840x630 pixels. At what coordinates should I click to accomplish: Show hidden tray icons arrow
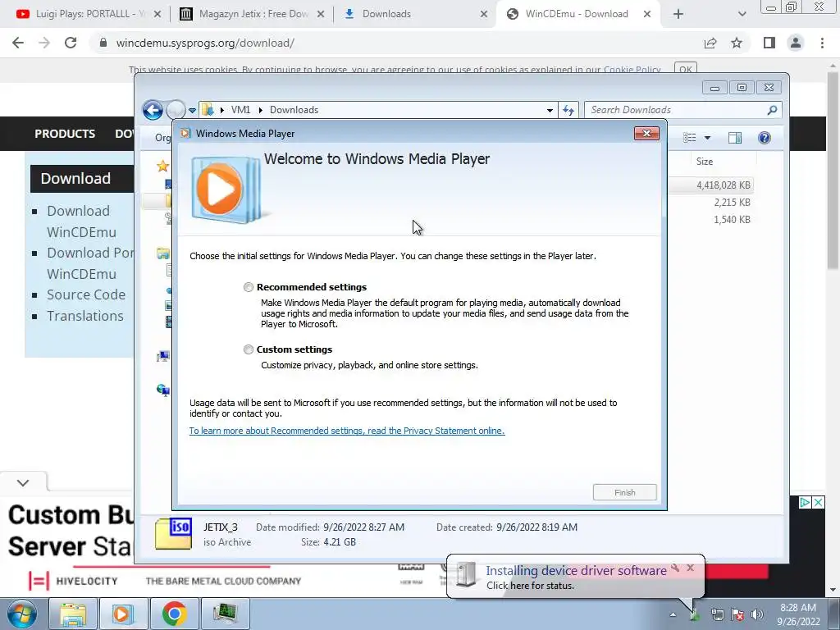click(673, 614)
